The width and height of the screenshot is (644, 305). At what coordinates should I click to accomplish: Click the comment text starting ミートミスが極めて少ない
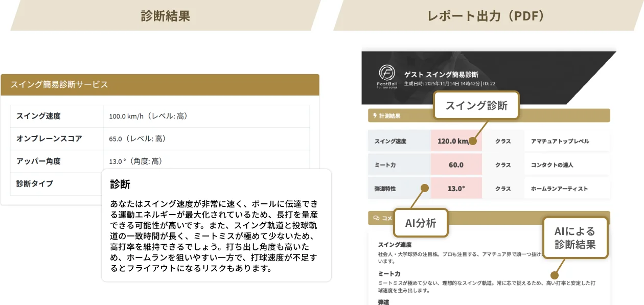click(x=487, y=287)
